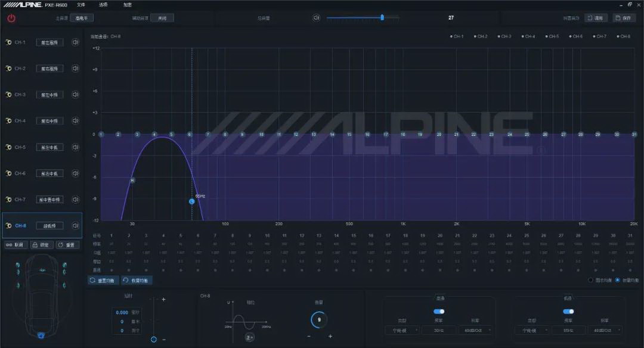Select the CH-7 yellow driver icon
This screenshot has height=348, width=644.
click(x=8, y=200)
